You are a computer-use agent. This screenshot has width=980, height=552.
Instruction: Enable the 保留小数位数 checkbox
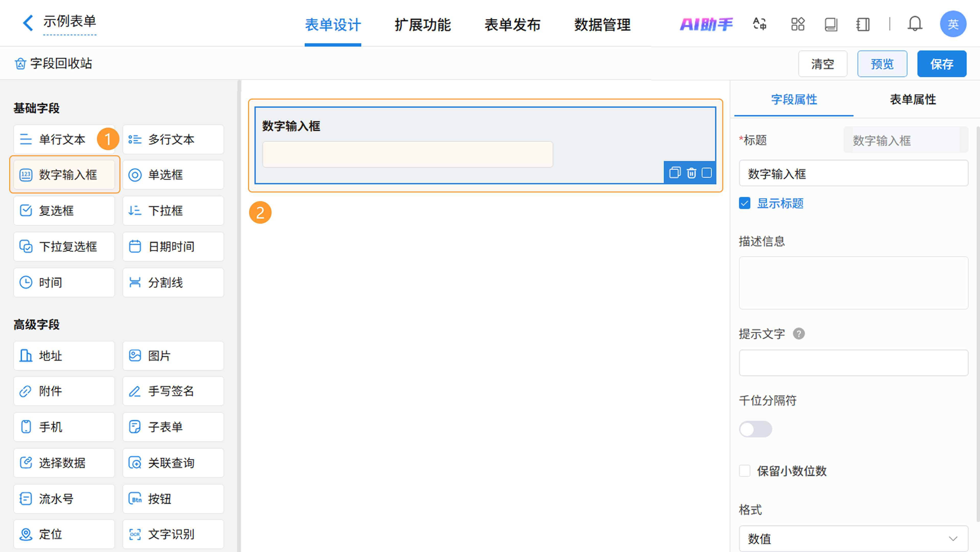click(x=744, y=471)
